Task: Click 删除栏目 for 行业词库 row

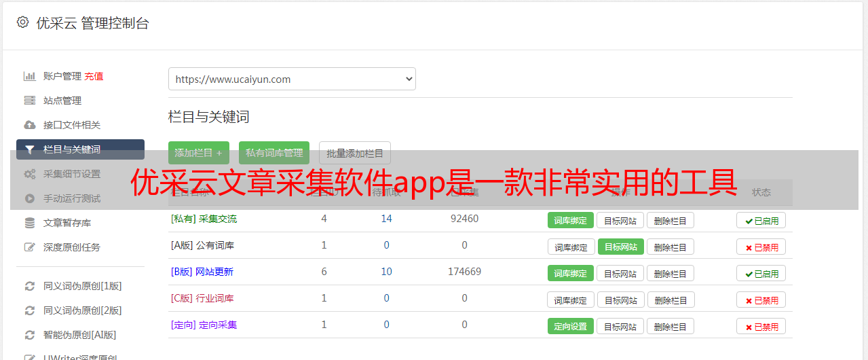Action: pyautogui.click(x=671, y=300)
